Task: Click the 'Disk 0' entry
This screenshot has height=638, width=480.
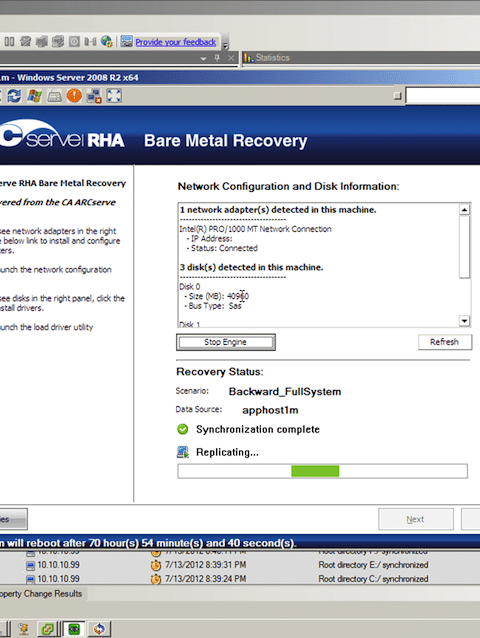Action: (190, 286)
